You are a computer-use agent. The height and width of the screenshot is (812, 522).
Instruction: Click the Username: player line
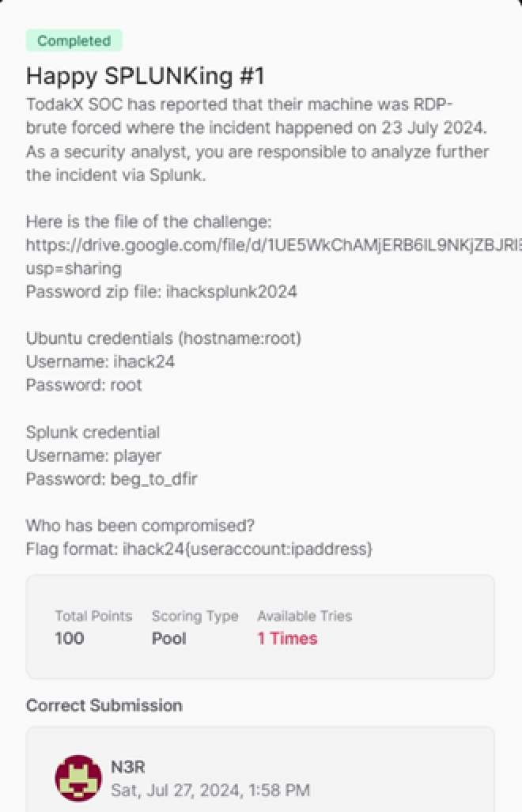pyautogui.click(x=93, y=455)
